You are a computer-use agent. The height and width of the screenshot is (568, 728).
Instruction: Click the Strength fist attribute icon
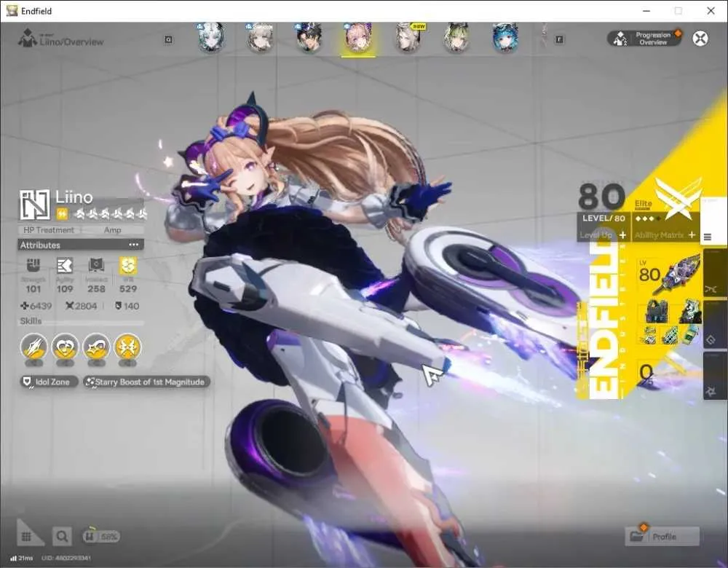click(x=33, y=266)
